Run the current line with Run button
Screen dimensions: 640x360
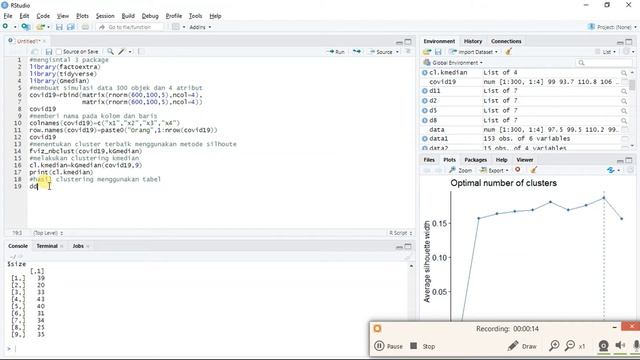tap(336, 52)
